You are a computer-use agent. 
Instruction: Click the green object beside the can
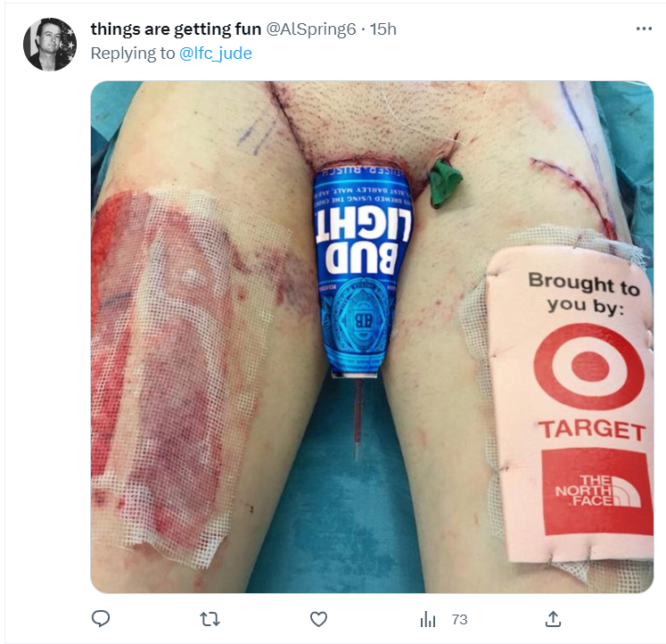(x=445, y=185)
